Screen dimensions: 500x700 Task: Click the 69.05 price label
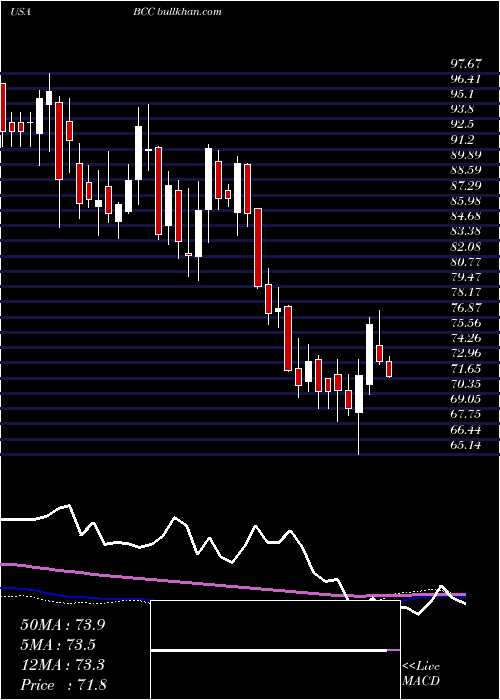click(x=466, y=399)
